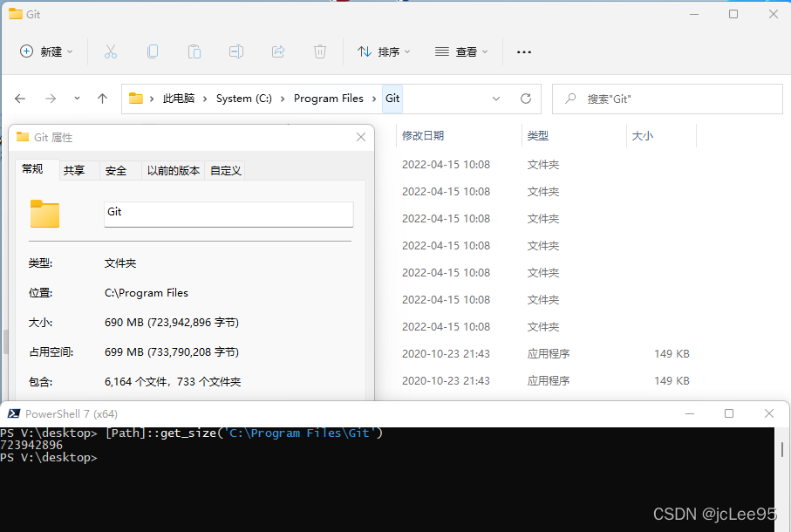Viewport: 791px width, 532px height.
Task: Click the Delete trash icon
Action: coord(320,51)
